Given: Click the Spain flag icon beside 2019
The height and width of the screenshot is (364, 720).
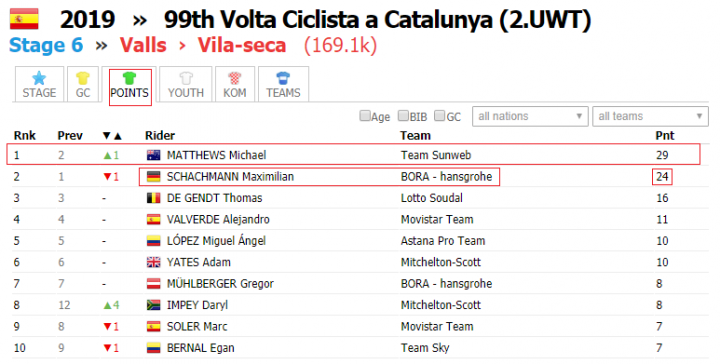Looking at the screenshot, I should [x=24, y=19].
